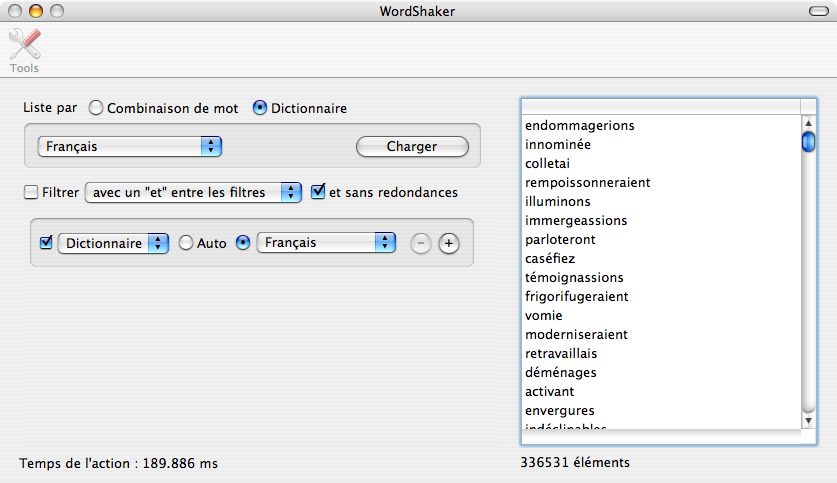
Task: Open the Français dropdown in the filter row
Action: [326, 242]
